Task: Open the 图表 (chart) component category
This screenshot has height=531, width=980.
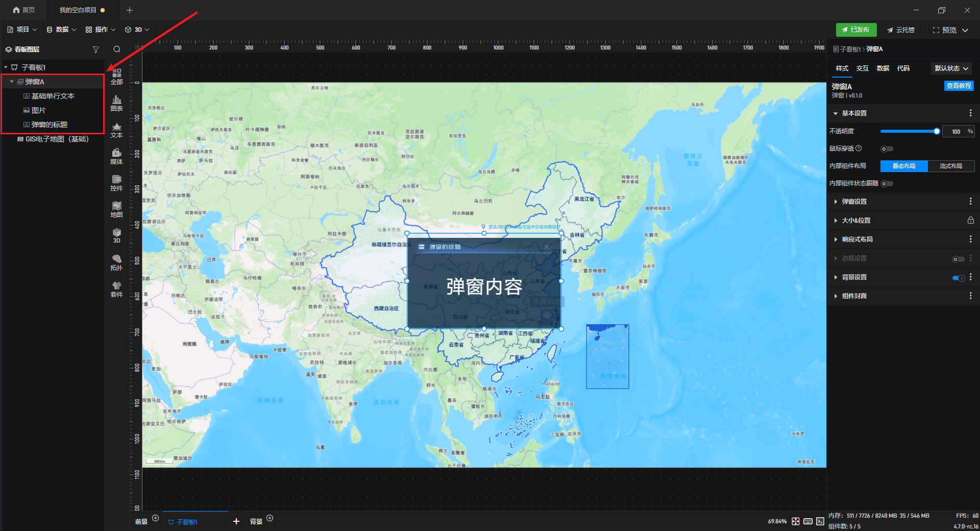Action: coord(116,103)
